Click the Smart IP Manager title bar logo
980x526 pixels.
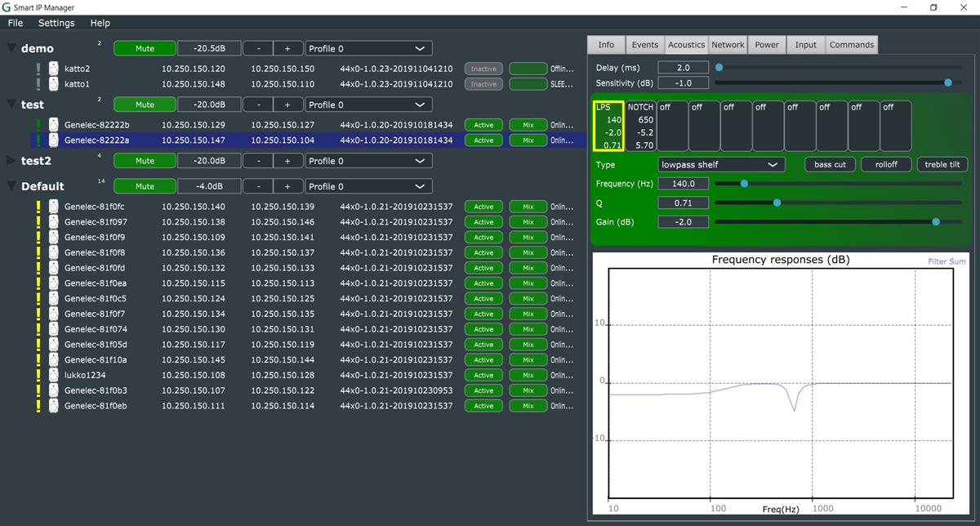[7, 7]
